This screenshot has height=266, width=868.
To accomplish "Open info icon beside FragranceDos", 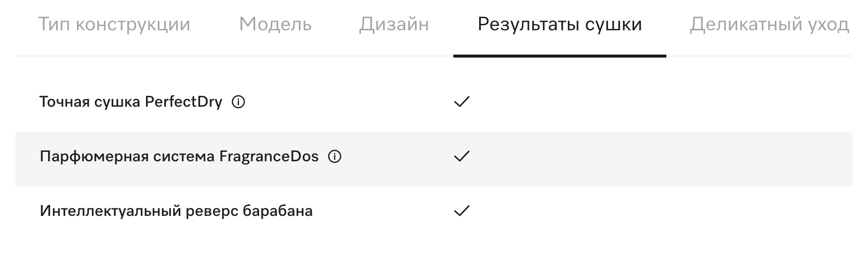I will (335, 157).
